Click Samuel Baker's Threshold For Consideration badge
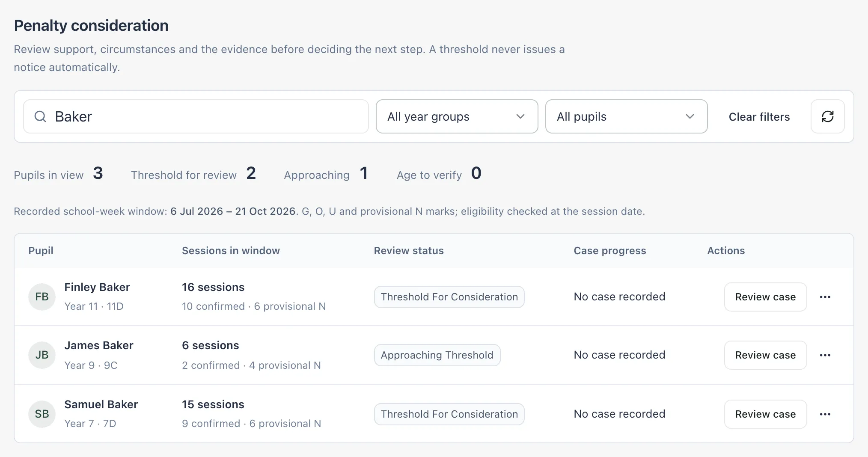 tap(449, 414)
